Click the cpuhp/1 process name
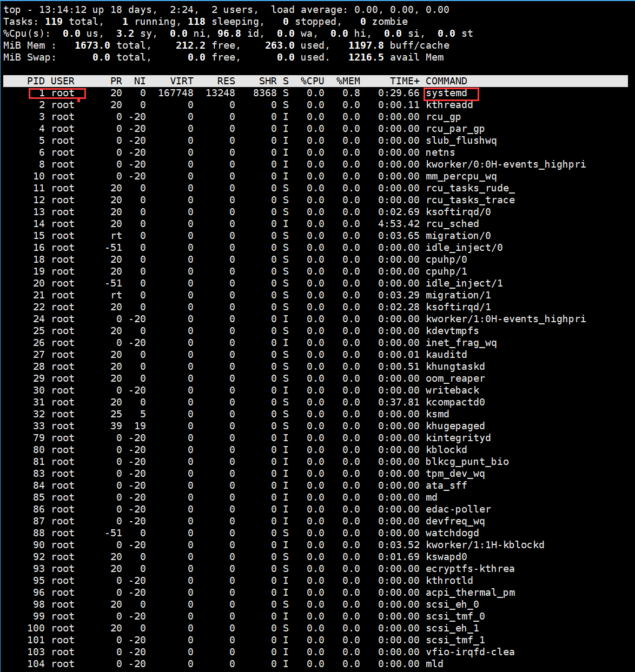 pos(446,271)
